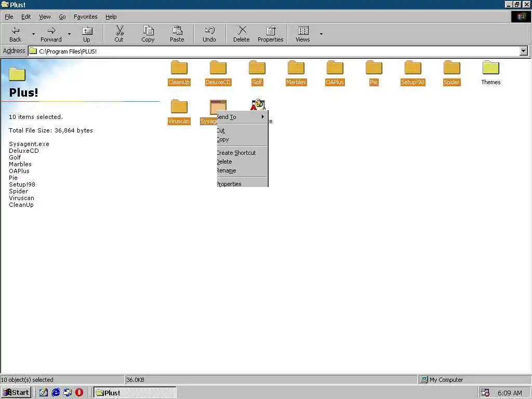Click 'Sysagent.exe' in the selection list
This screenshot has width=532, height=399.
29,144
